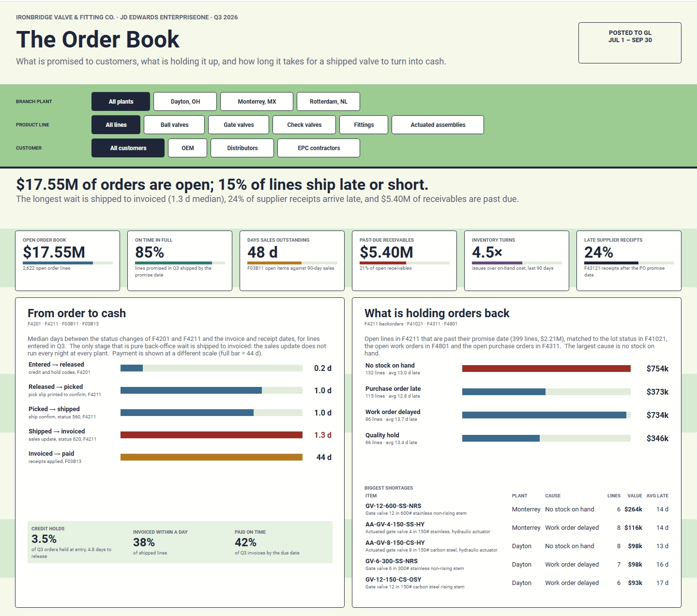The width and height of the screenshot is (697, 616).
Task: Filter by Dayton, OH plant
Action: [185, 102]
